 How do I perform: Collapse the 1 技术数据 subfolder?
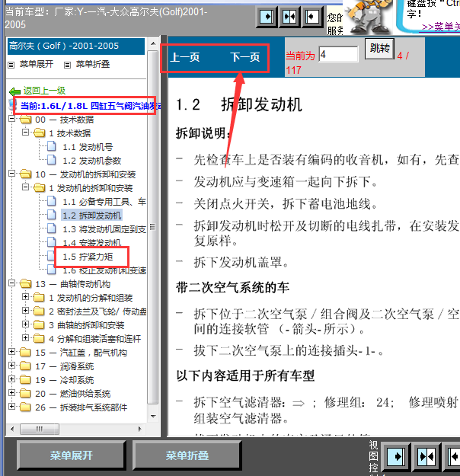pyautogui.click(x=25, y=133)
